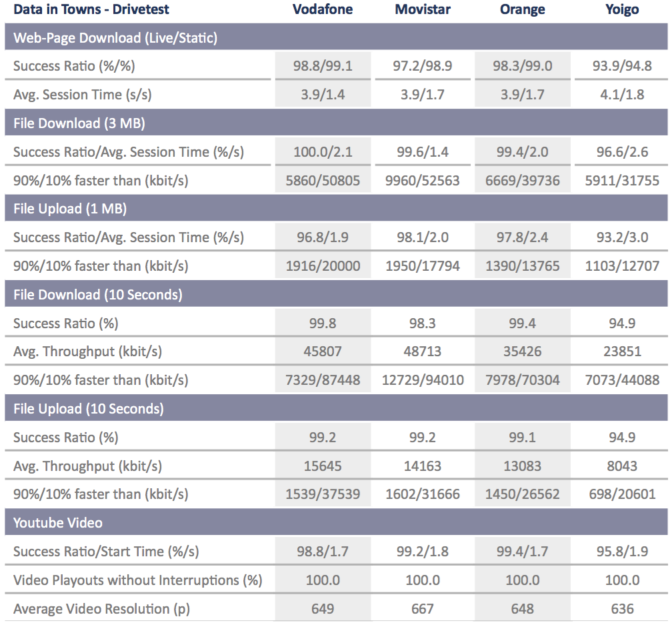
Task: Click Orange throughput 35426
Action: [523, 352]
